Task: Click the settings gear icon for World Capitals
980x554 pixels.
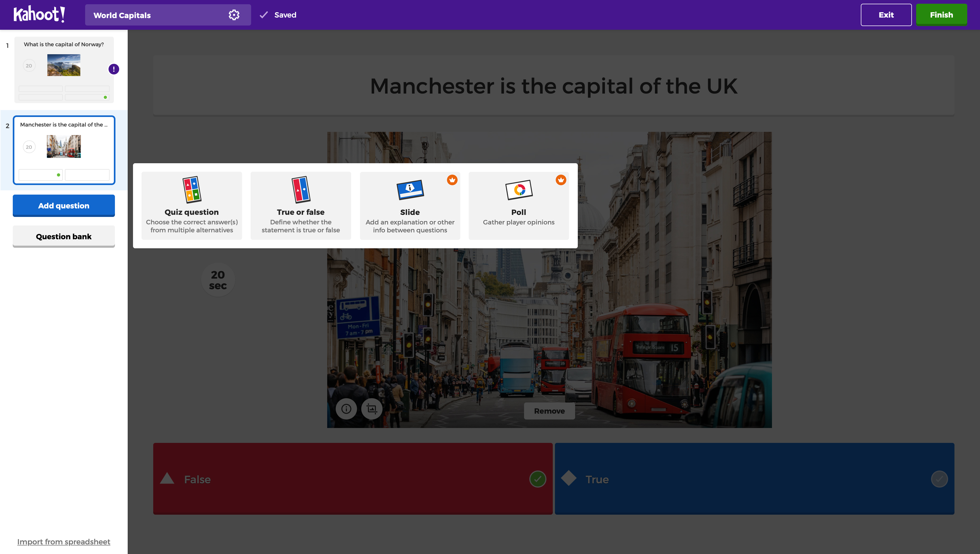Action: point(235,15)
